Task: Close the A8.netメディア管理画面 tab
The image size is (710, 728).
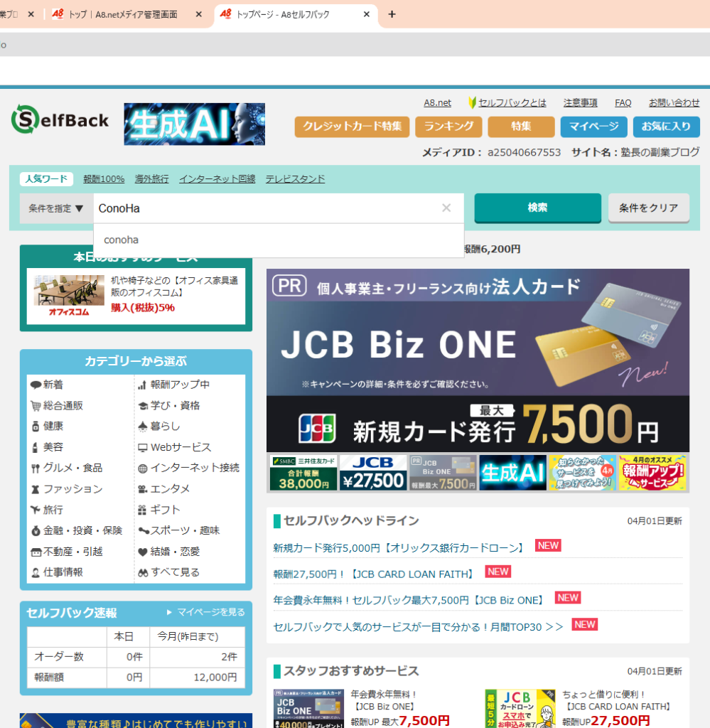Action: click(198, 14)
